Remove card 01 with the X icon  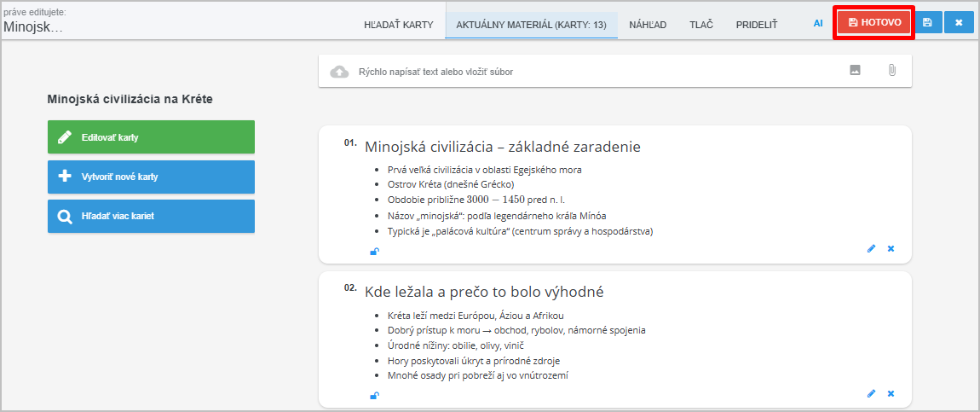891,249
